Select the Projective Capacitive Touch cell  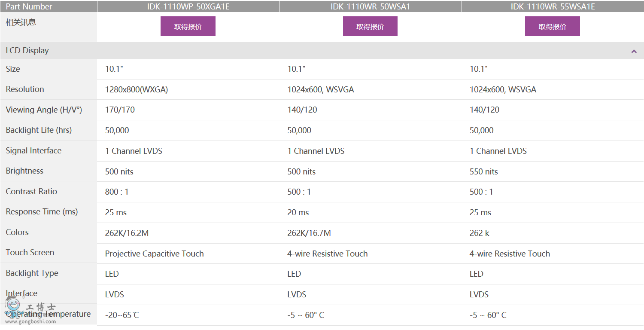tap(154, 254)
